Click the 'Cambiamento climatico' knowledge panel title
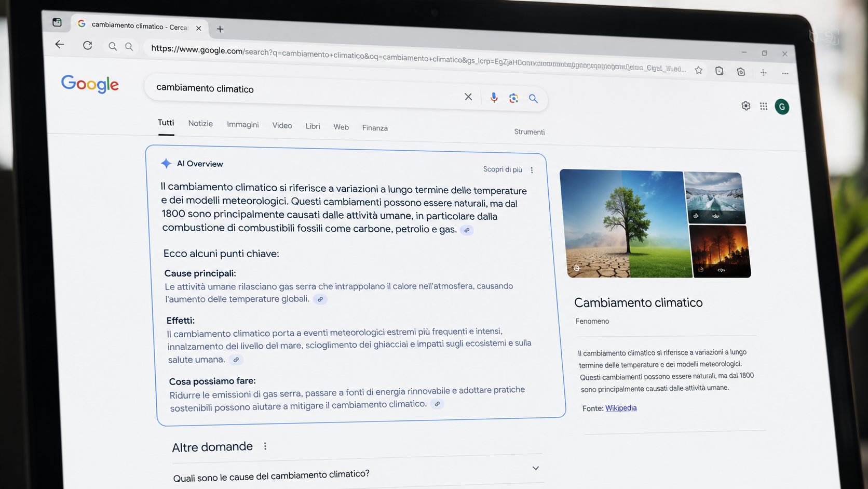Viewport: 868px width, 489px height. point(638,302)
